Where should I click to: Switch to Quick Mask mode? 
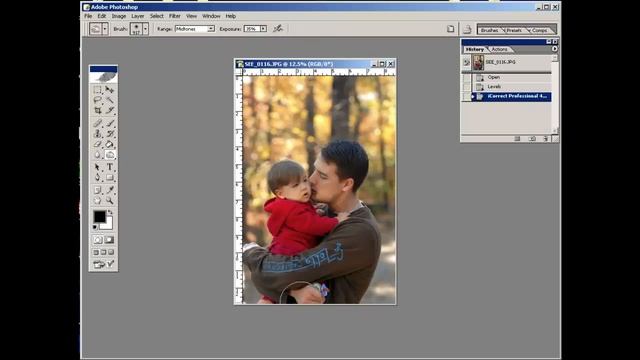tap(109, 240)
